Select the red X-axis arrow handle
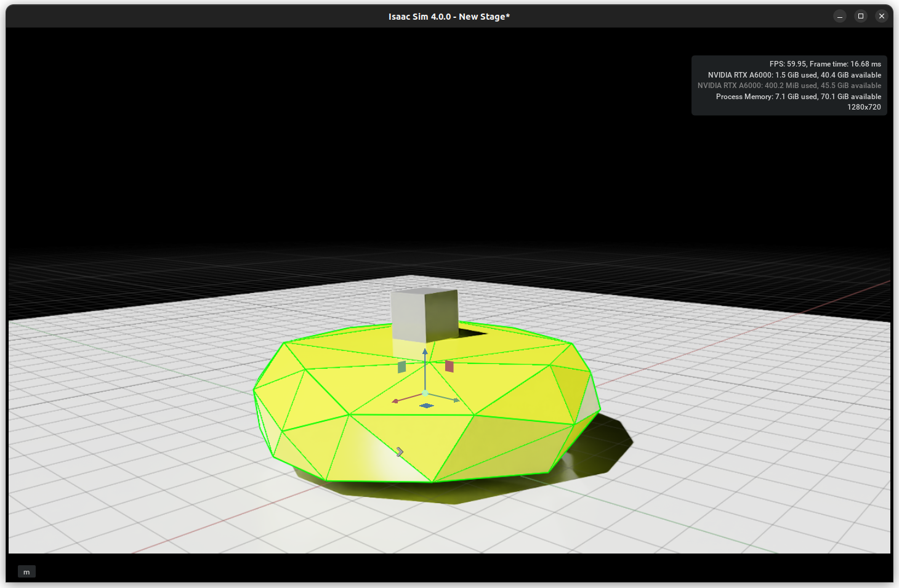The width and height of the screenshot is (899, 588). [x=396, y=401]
